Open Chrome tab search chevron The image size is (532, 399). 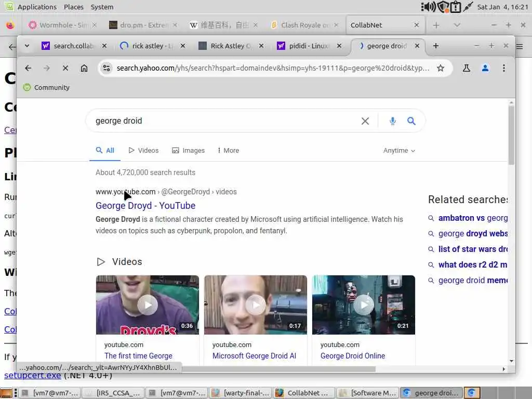[27, 46]
